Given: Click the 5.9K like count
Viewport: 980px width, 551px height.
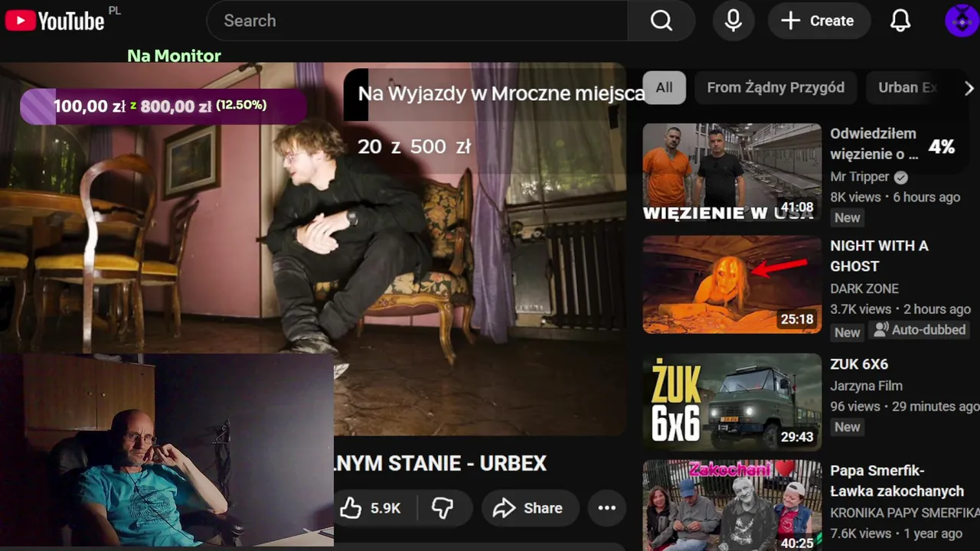Looking at the screenshot, I should pyautogui.click(x=385, y=508).
